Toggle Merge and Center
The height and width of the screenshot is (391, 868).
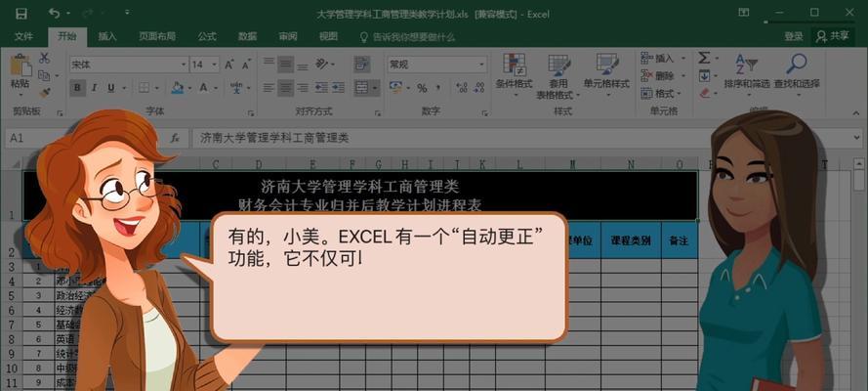pyautogui.click(x=361, y=88)
